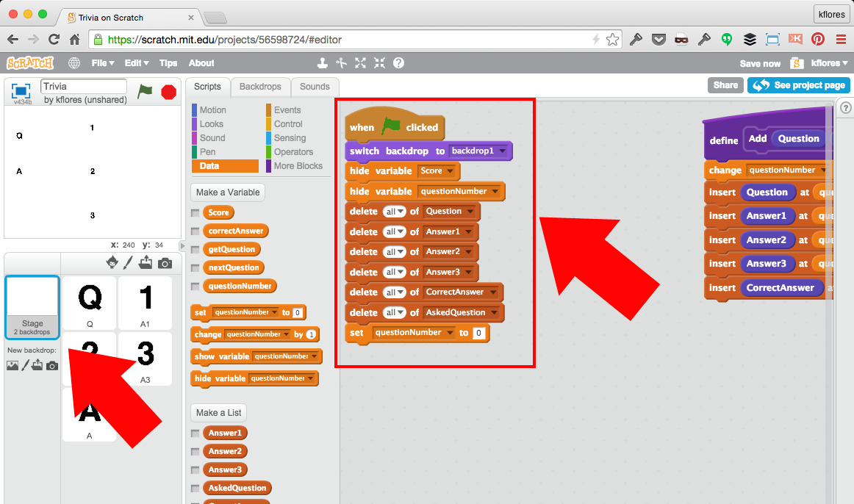The image size is (854, 504).
Task: Open the kflores account dropdown in Scratch bar
Action: 830,63
